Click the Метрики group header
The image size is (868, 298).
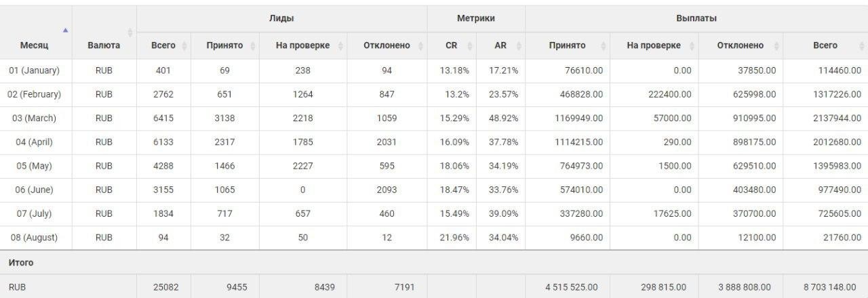[x=475, y=18]
